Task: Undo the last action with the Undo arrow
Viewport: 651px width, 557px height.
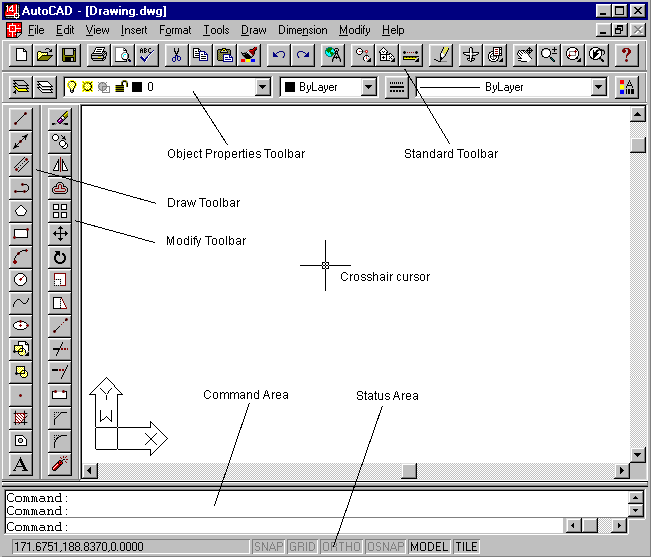Action: tap(279, 55)
